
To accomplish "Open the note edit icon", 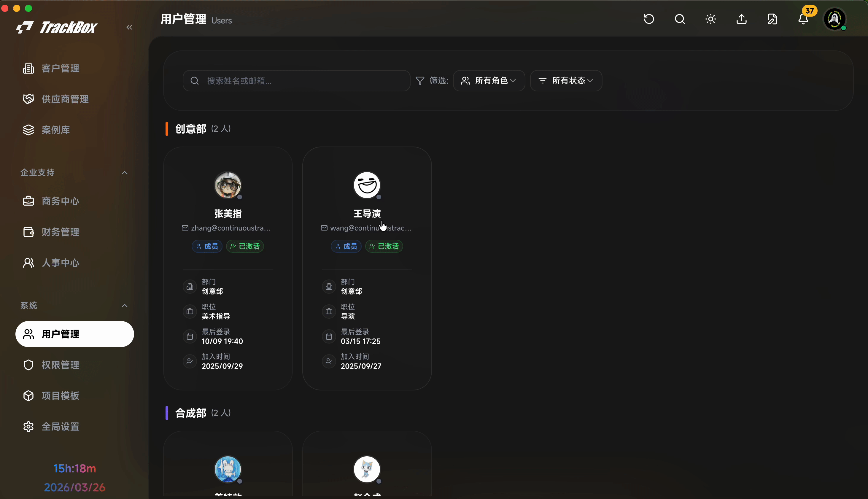I will (x=772, y=19).
